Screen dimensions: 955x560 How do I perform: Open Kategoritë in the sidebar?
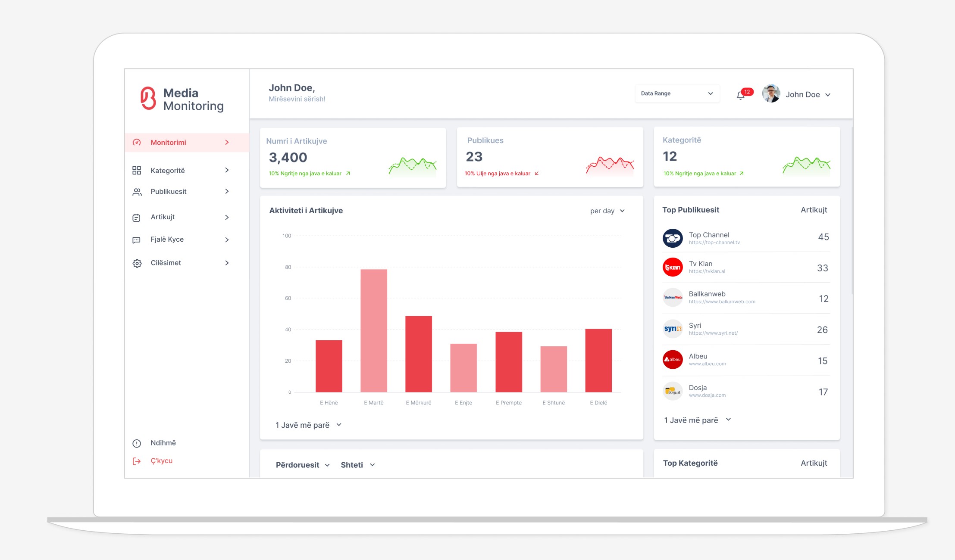pyautogui.click(x=168, y=171)
